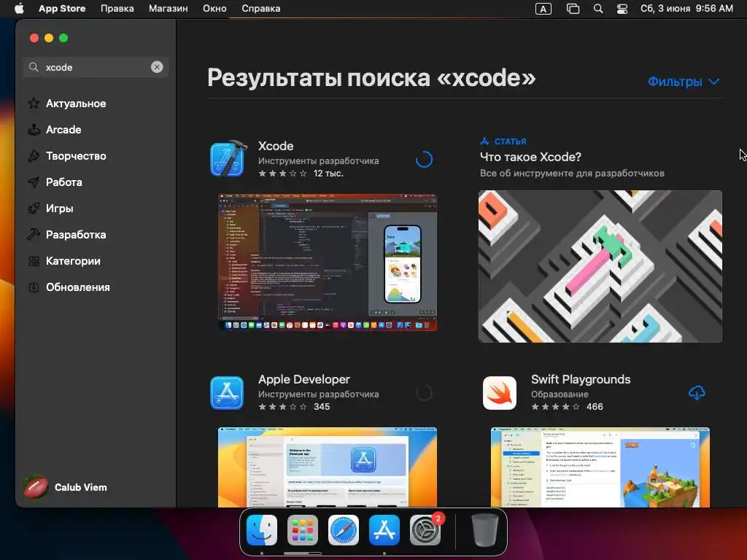Open article Что такое Xcode?
Screen dimensions: 747x560
coord(530,157)
